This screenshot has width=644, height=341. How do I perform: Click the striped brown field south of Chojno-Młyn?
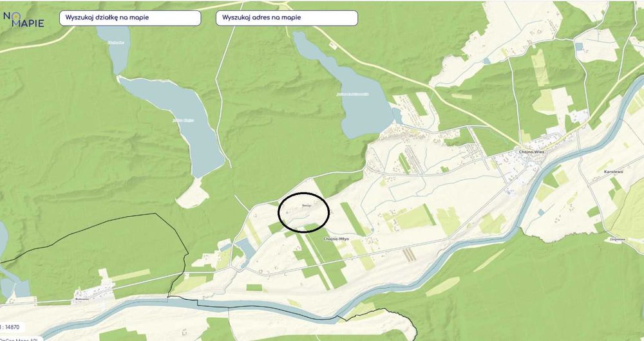tap(409, 254)
